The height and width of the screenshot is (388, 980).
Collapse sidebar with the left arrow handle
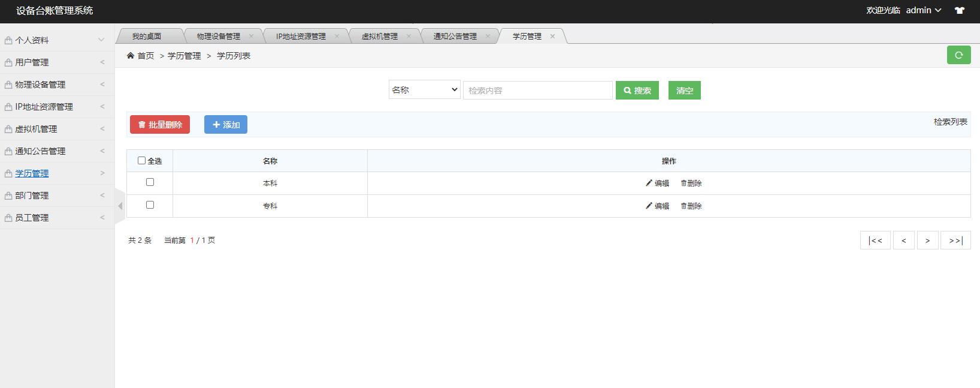pos(120,206)
